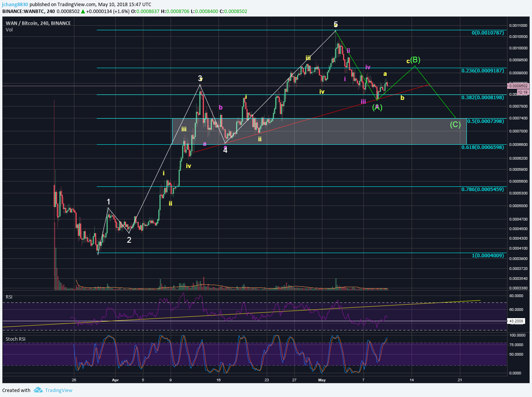Viewport: 532px width, 397px height.
Task: Click the RSI pane label
Action: [x=9, y=297]
